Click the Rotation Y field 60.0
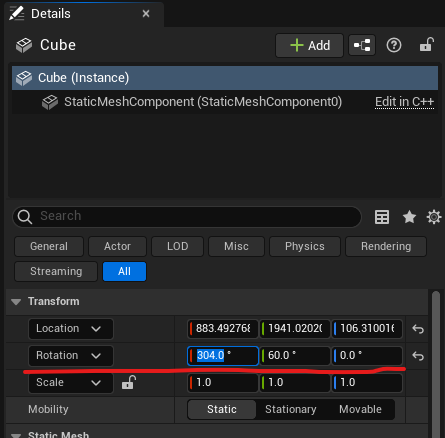445x438 pixels. point(295,356)
